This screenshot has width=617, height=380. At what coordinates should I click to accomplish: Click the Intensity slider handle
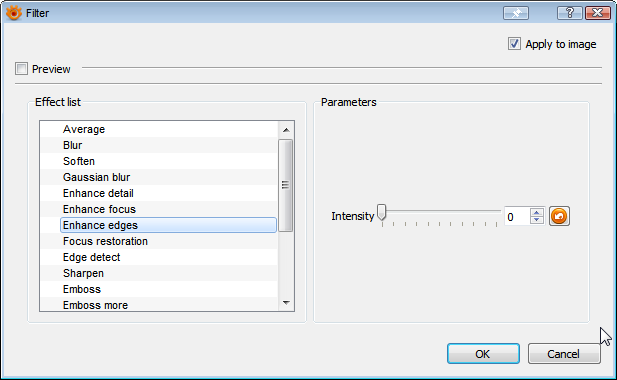(381, 212)
